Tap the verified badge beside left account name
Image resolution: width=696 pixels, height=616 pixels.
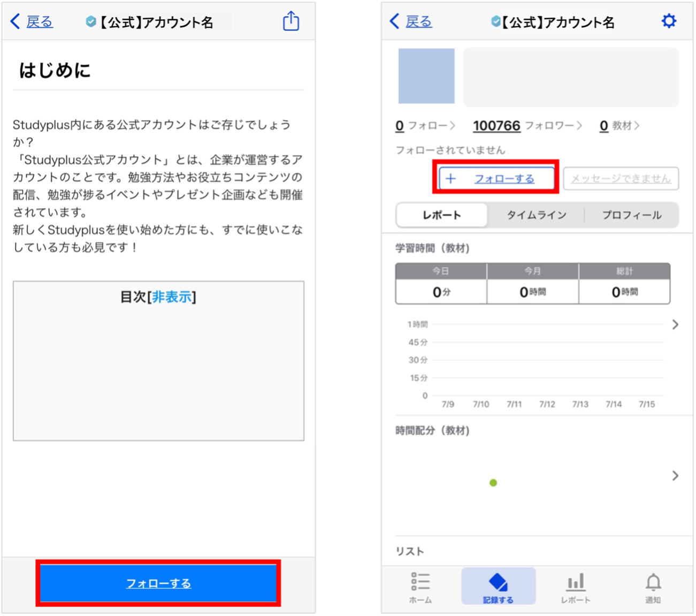coord(91,21)
